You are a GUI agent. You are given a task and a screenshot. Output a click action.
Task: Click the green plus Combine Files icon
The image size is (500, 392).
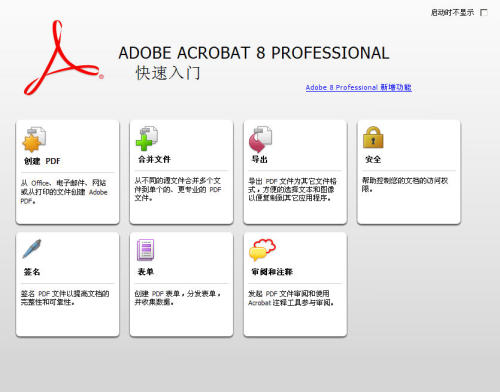click(x=147, y=138)
